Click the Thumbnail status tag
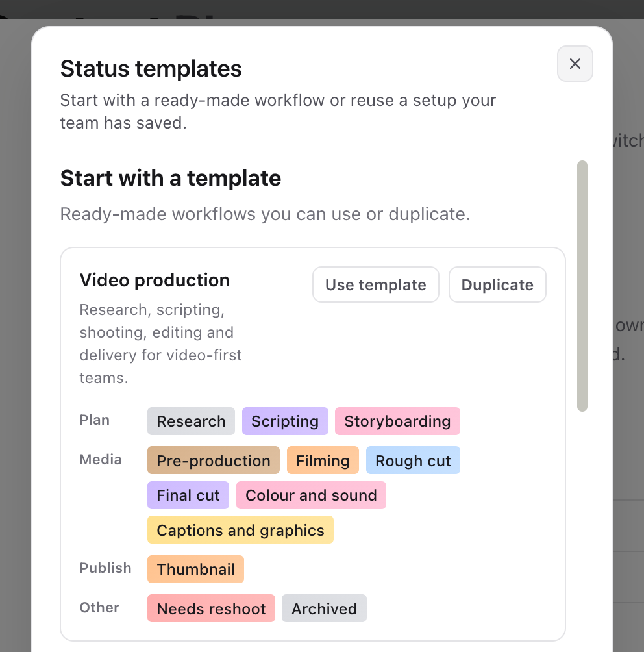644x652 pixels. [x=195, y=570]
